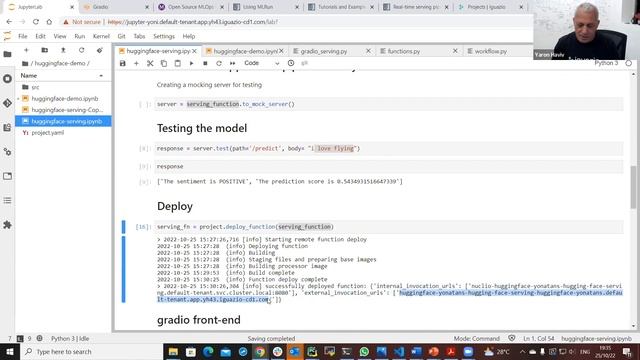
Task: Close the gradio_serving.py tab
Action: point(368,51)
